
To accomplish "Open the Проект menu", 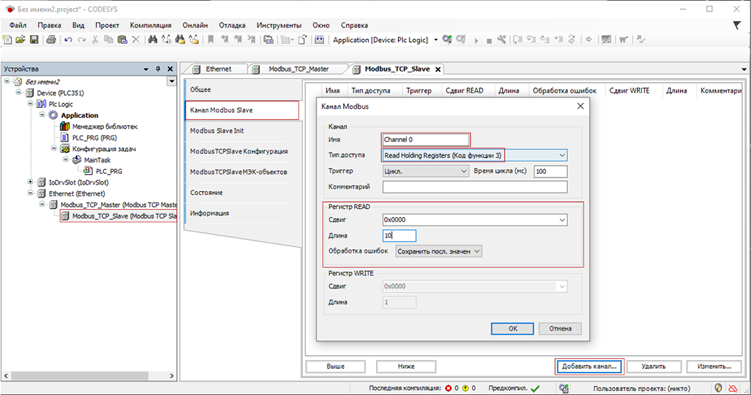I will pyautogui.click(x=107, y=25).
